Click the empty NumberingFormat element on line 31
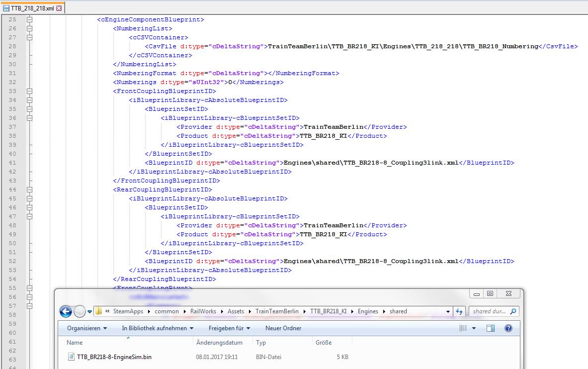588x369 pixels. point(226,73)
